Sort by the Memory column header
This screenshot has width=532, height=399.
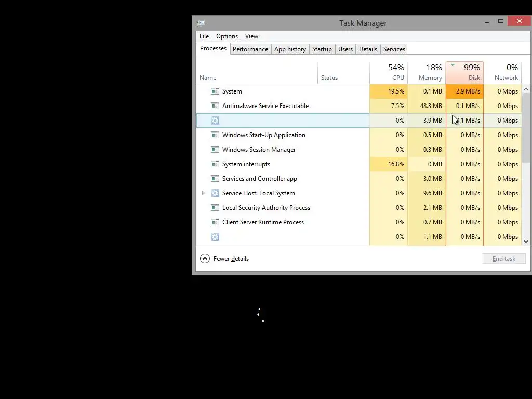[427, 73]
